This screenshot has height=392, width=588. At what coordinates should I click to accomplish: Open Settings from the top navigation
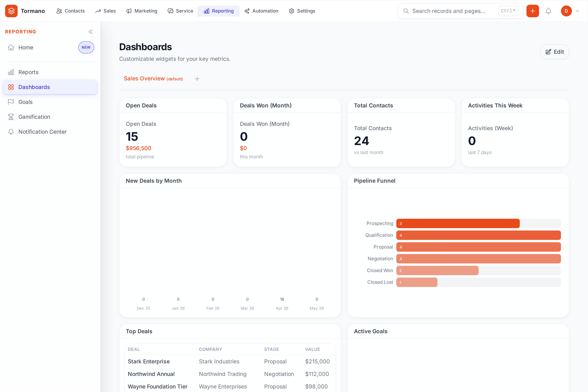click(302, 11)
